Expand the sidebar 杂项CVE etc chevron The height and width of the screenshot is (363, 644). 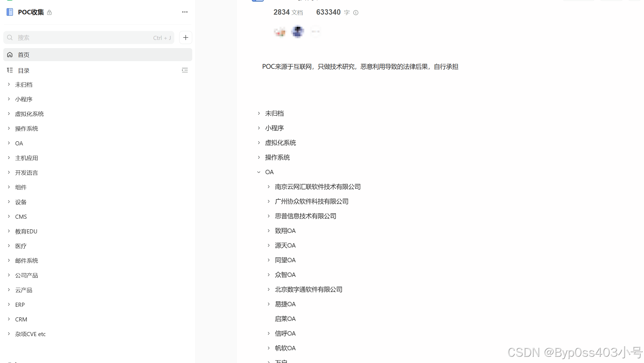9,334
